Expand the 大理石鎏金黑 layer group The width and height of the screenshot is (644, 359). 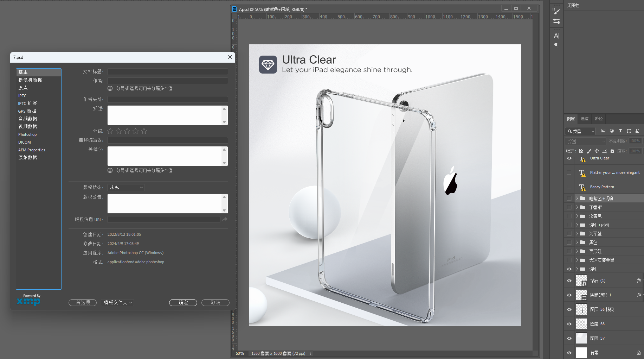[x=577, y=260]
